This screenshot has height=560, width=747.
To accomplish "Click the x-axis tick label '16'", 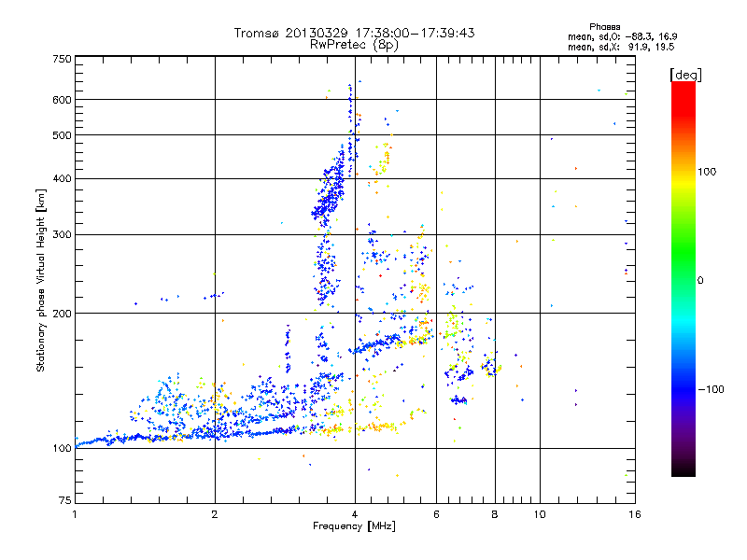I will (635, 514).
